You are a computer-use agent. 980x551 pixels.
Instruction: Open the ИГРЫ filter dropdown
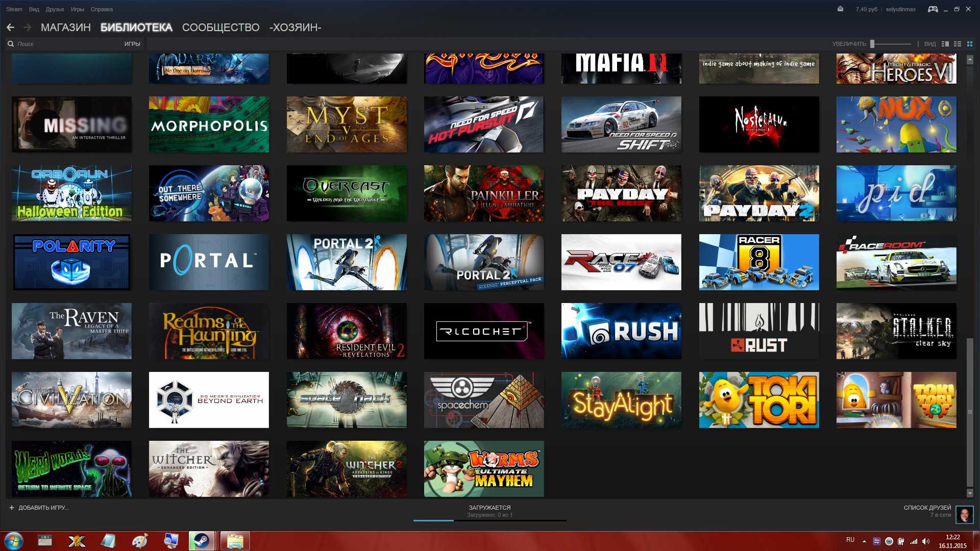point(132,44)
